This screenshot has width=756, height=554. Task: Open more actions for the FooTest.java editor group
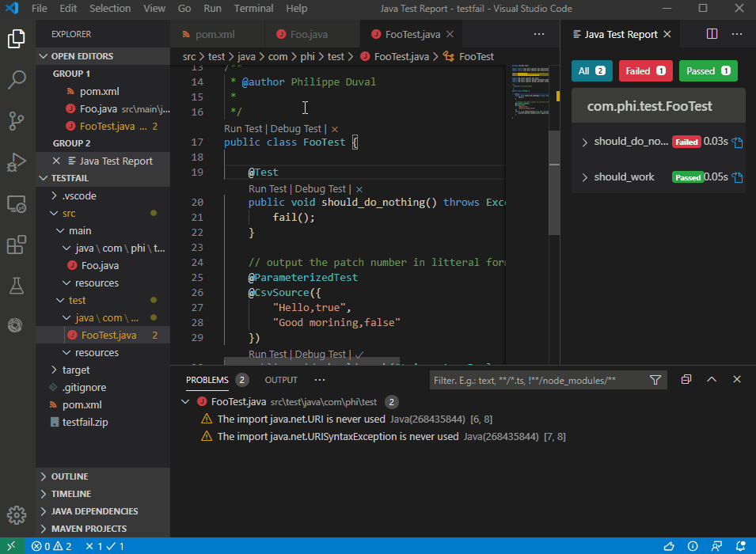(539, 34)
